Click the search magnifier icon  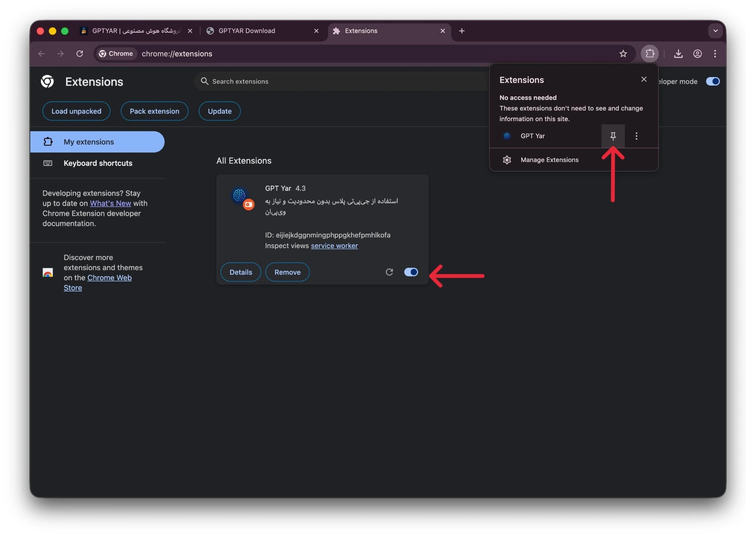[x=205, y=81]
